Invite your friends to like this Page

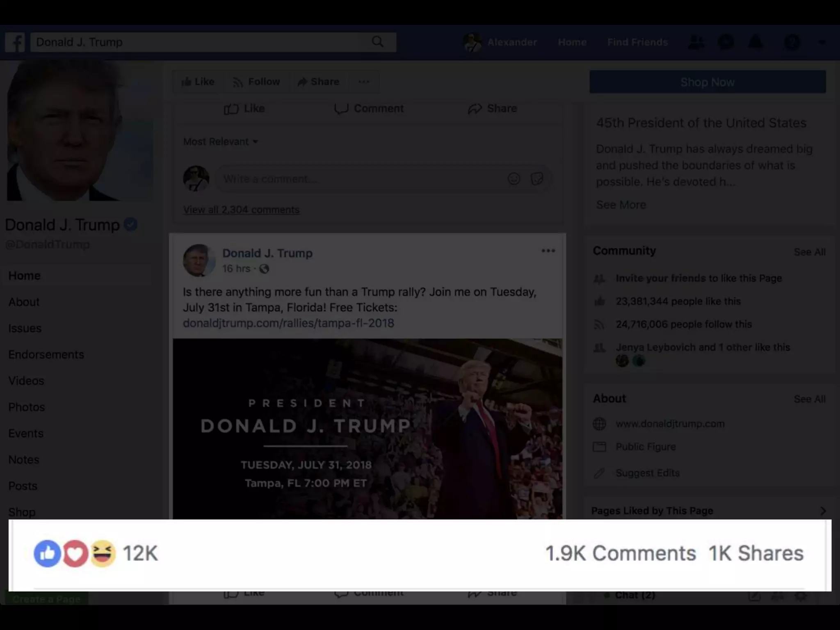point(699,278)
